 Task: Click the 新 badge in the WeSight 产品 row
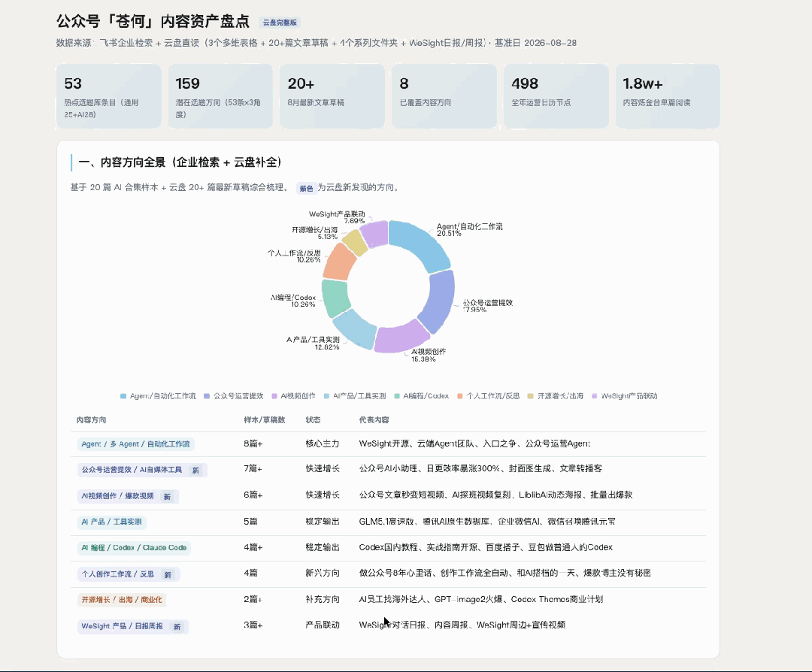(x=177, y=627)
